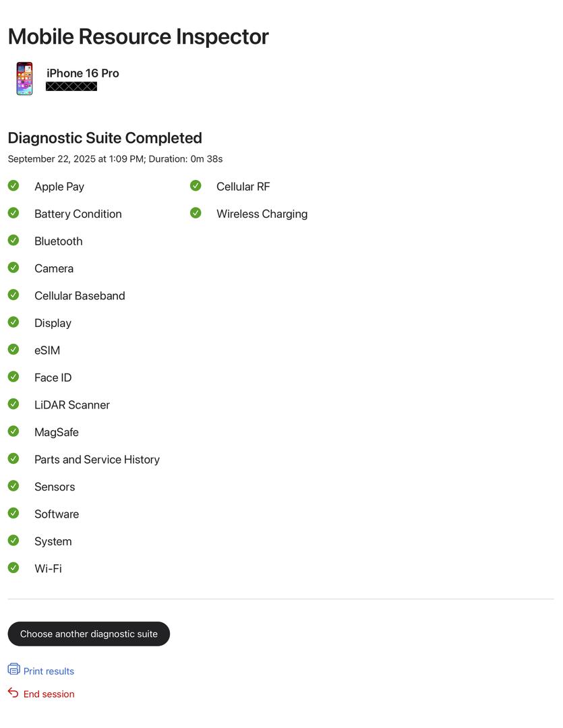This screenshot has height=728, width=563.
Task: Choose another diagnostic suite
Action: [x=89, y=634]
